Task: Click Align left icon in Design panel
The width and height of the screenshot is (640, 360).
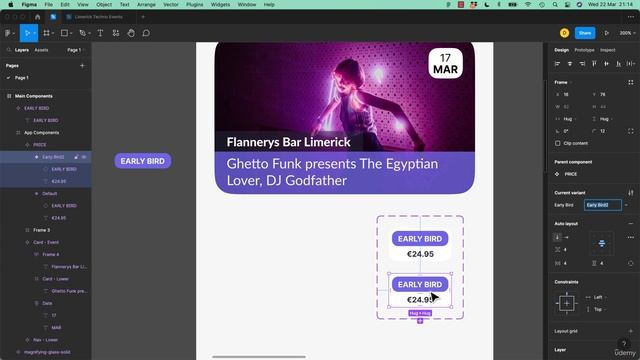Action: [558, 64]
